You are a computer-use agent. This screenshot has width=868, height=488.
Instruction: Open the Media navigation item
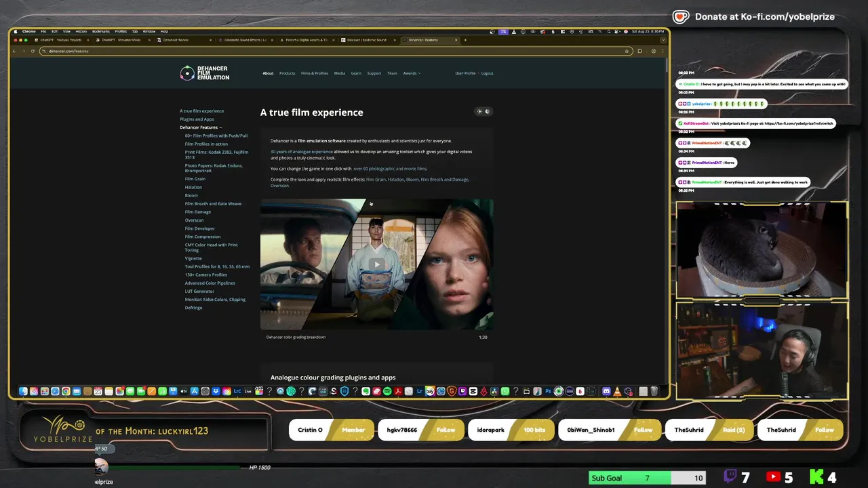pos(340,73)
